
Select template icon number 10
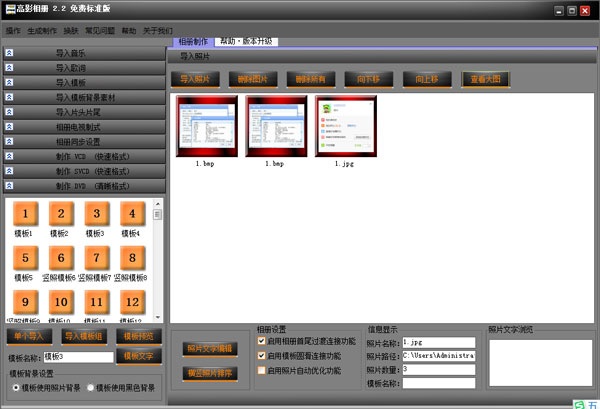tap(62, 303)
